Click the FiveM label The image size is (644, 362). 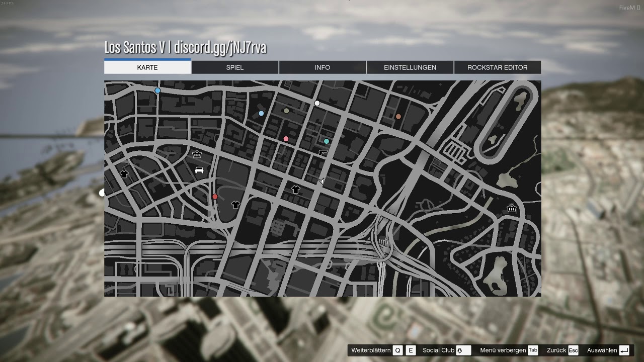[629, 8]
